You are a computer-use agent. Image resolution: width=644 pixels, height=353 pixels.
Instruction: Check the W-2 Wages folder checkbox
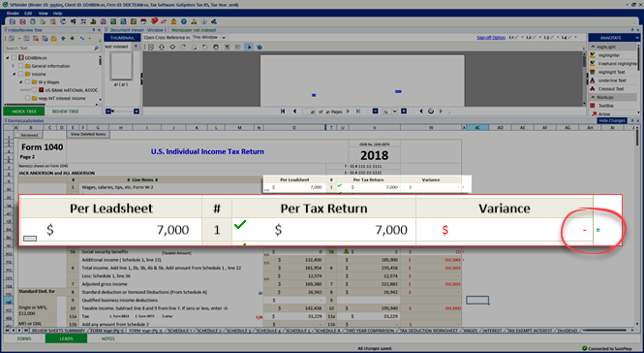coord(27,81)
